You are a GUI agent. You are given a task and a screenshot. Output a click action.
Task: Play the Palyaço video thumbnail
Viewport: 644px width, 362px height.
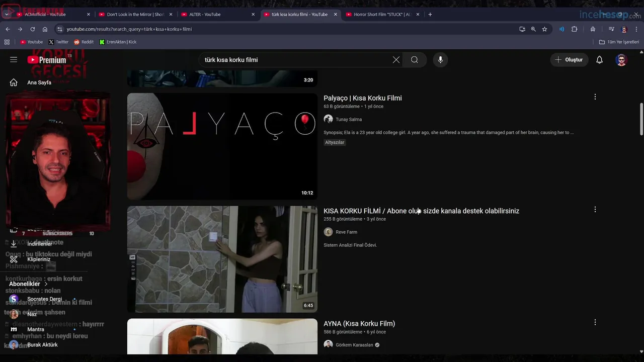pyautogui.click(x=222, y=146)
